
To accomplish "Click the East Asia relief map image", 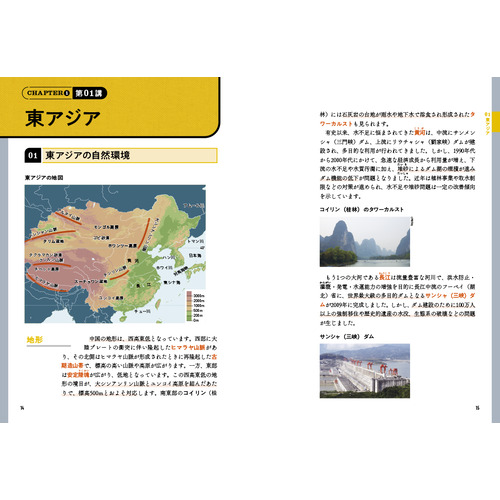I will [x=115, y=254].
